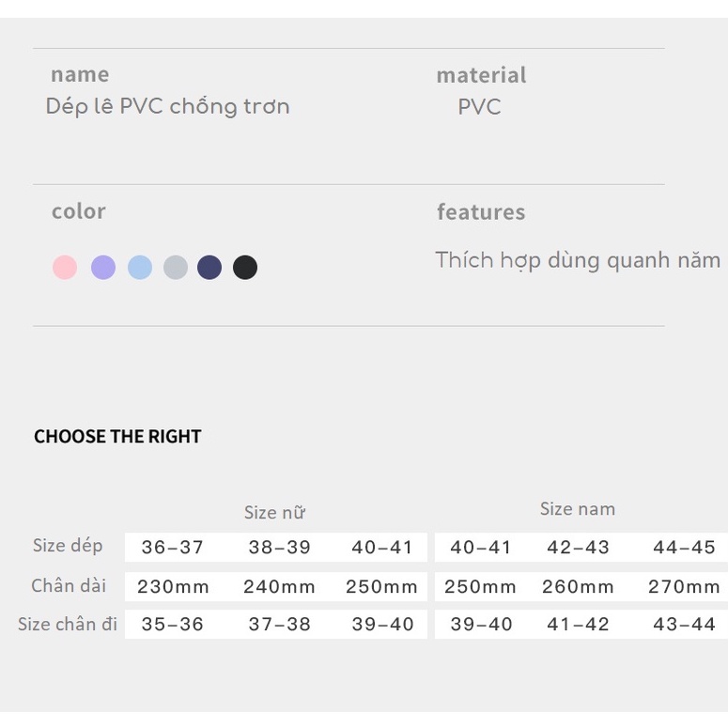Click women's slipper size 36–37 cell
728x728 pixels.
(172, 548)
